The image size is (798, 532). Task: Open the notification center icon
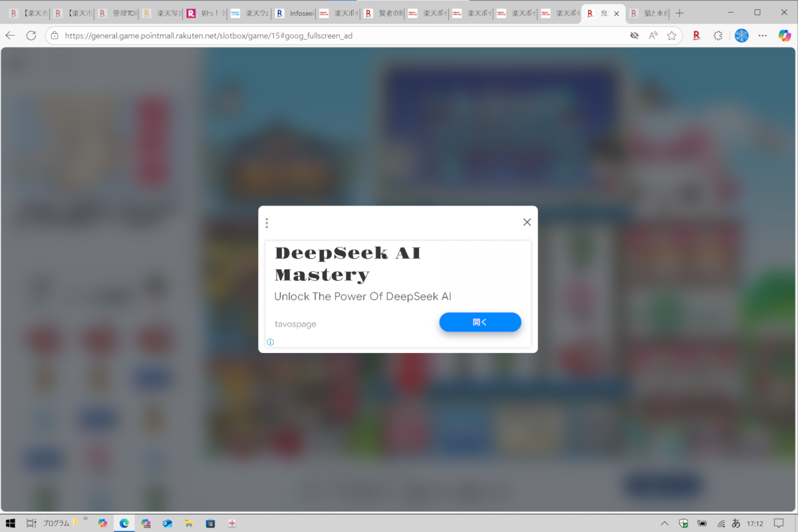pos(779,523)
